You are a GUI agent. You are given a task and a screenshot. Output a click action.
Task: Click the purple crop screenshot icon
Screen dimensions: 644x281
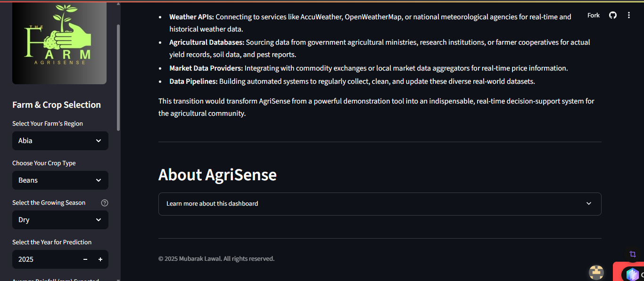coord(633,254)
